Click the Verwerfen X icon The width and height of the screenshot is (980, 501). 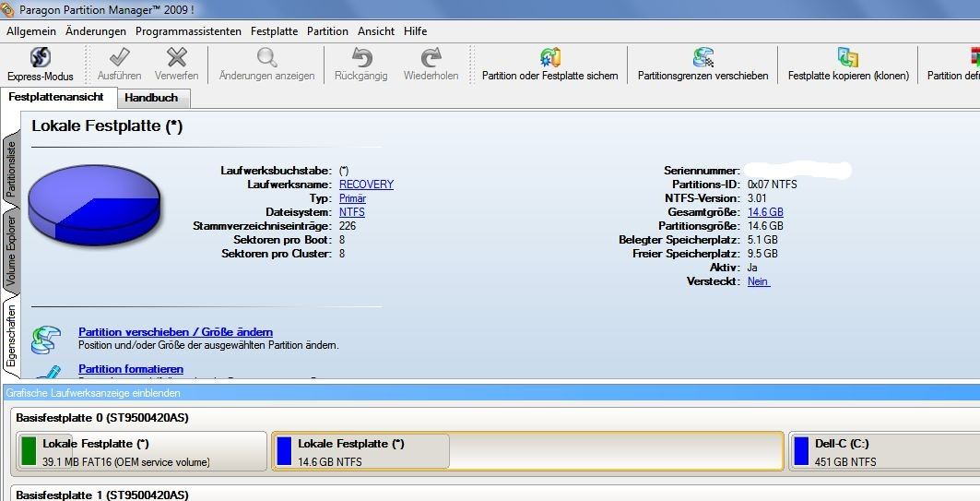point(177,57)
